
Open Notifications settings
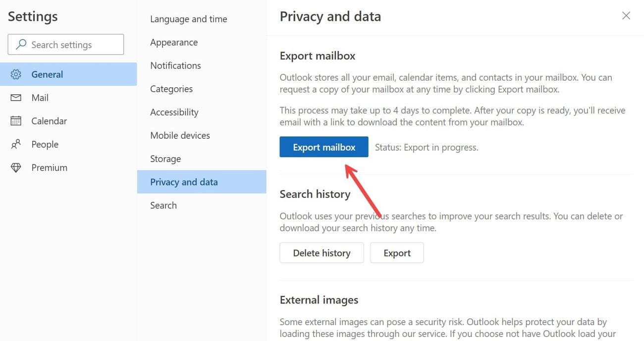click(x=175, y=65)
